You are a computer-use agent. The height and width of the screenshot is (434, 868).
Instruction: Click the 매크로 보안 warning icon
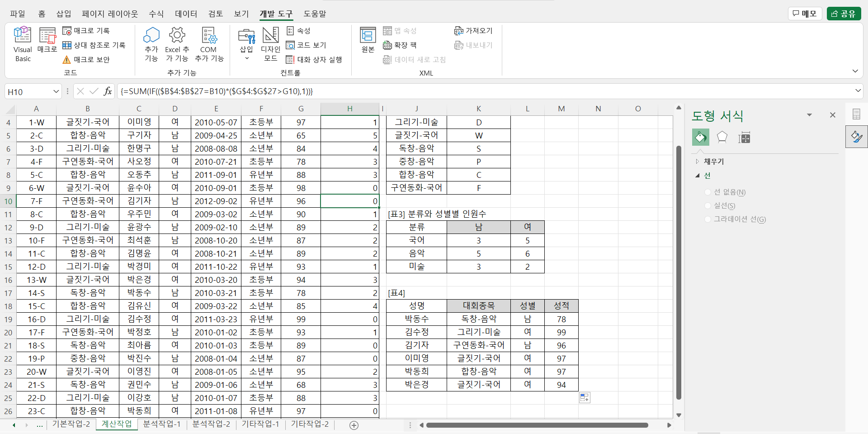(x=66, y=60)
